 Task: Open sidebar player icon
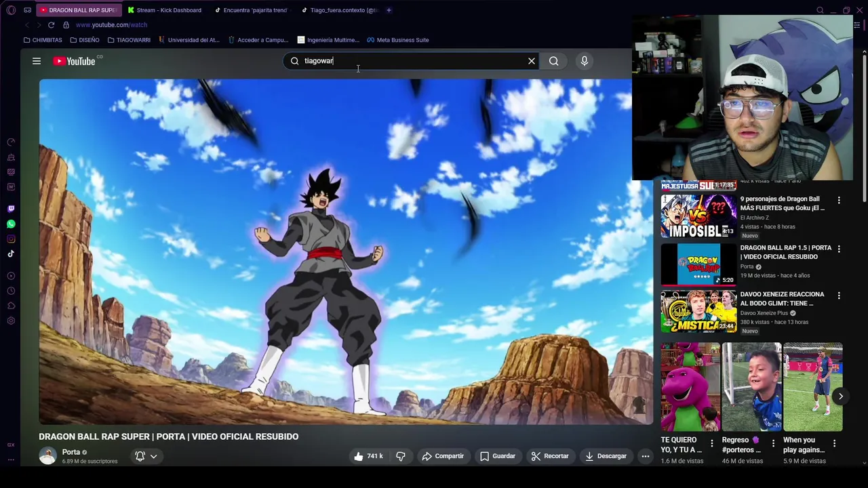pyautogui.click(x=11, y=276)
